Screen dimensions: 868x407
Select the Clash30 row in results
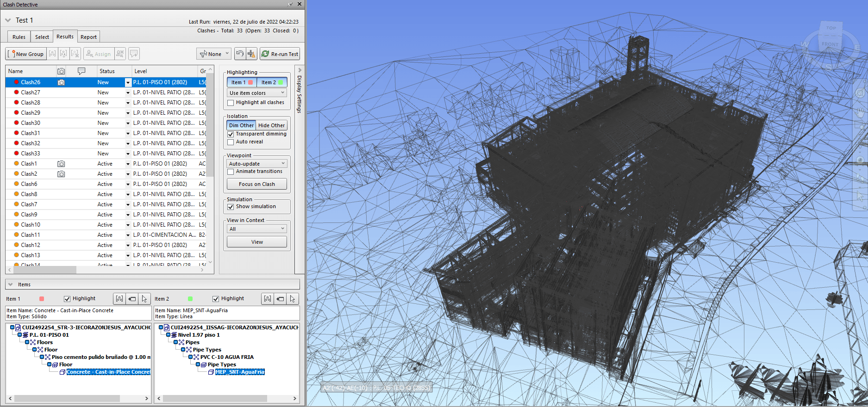(x=31, y=123)
